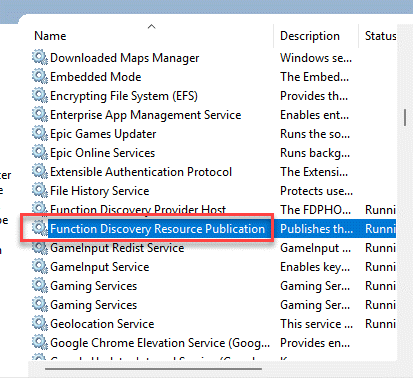Click the Extensible Authentication Protocol gear icon
This screenshot has width=413, height=379.
40,171
